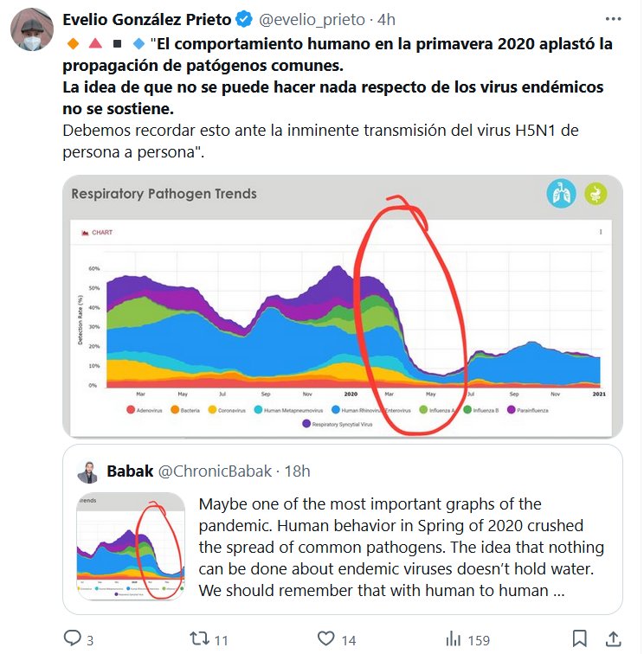644x654 pixels.
Task: Click the lungs respiratory icon in the chart
Action: tap(561, 194)
